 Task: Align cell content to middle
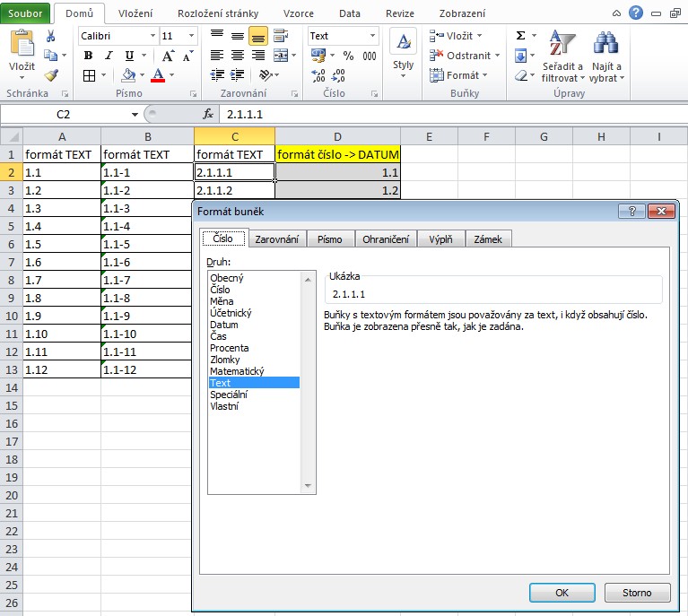(238, 35)
